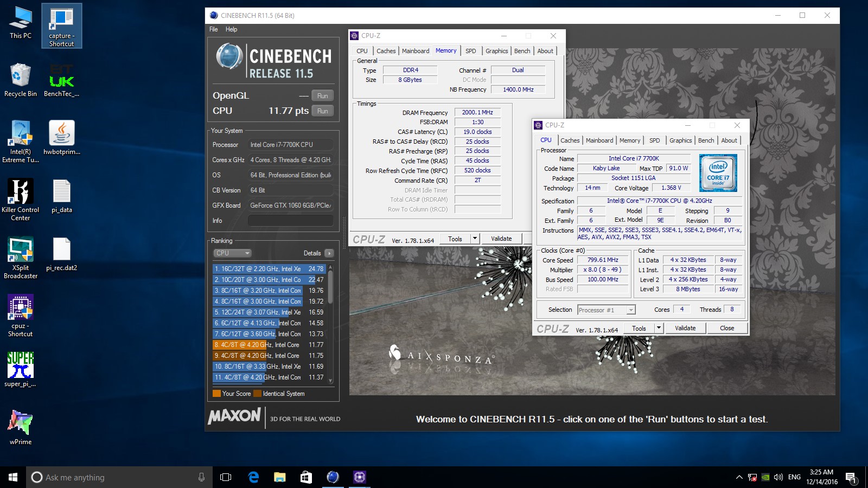Image resolution: width=868 pixels, height=488 pixels.
Task: Open Caches tab in front CPU-Z window
Action: click(x=570, y=140)
